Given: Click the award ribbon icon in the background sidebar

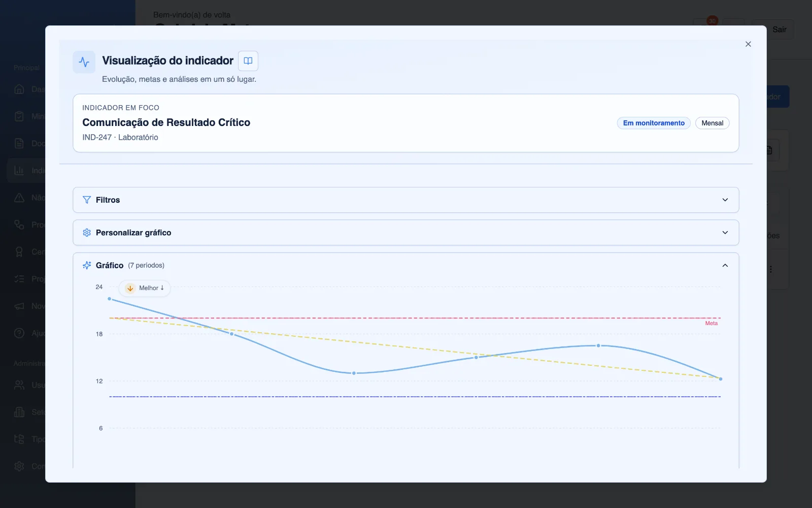Looking at the screenshot, I should point(19,252).
